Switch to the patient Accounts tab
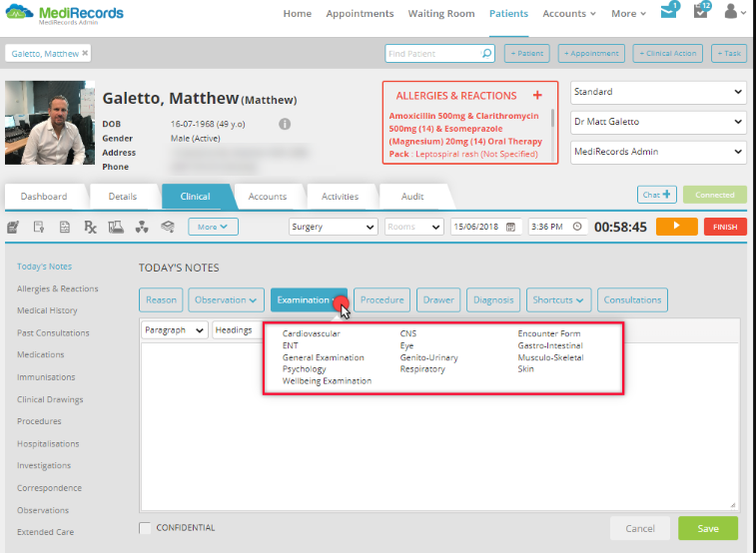756x553 pixels. click(x=268, y=196)
